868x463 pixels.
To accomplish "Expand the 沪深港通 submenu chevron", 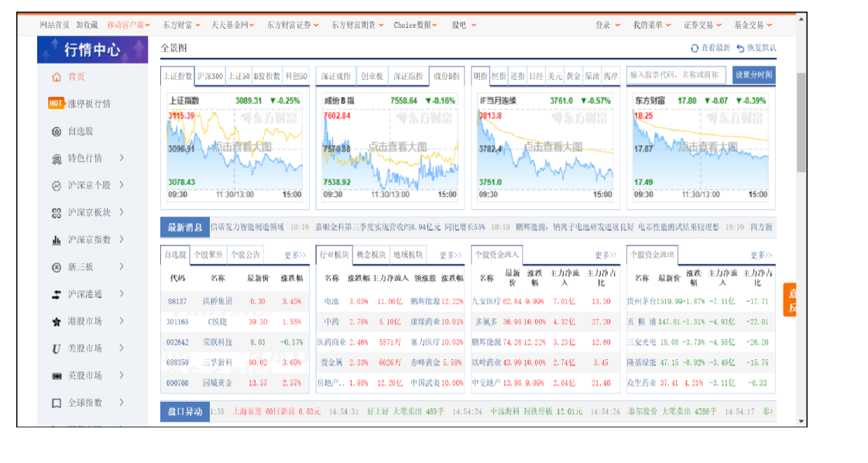I will [122, 293].
